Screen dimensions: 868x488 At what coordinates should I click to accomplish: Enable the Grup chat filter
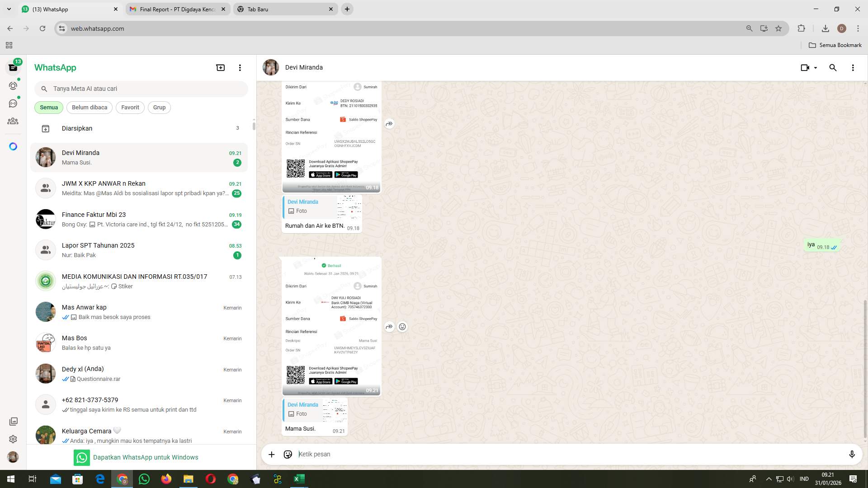(159, 107)
